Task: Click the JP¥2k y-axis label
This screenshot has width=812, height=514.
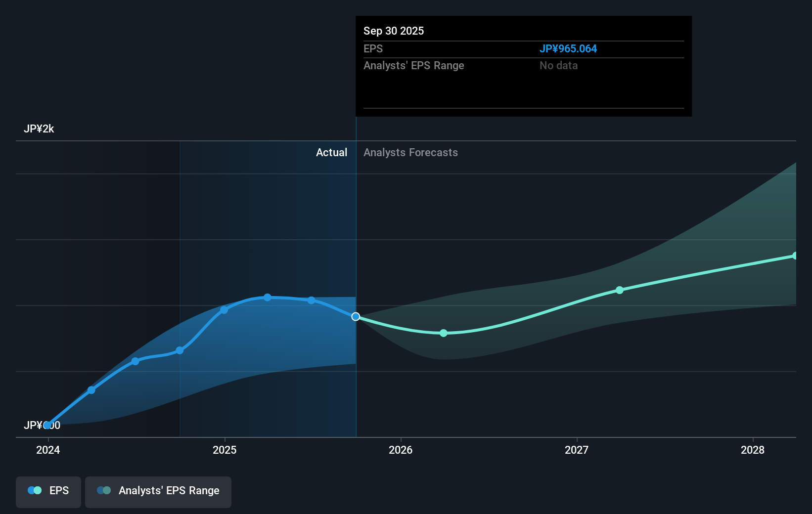Action: click(x=39, y=128)
